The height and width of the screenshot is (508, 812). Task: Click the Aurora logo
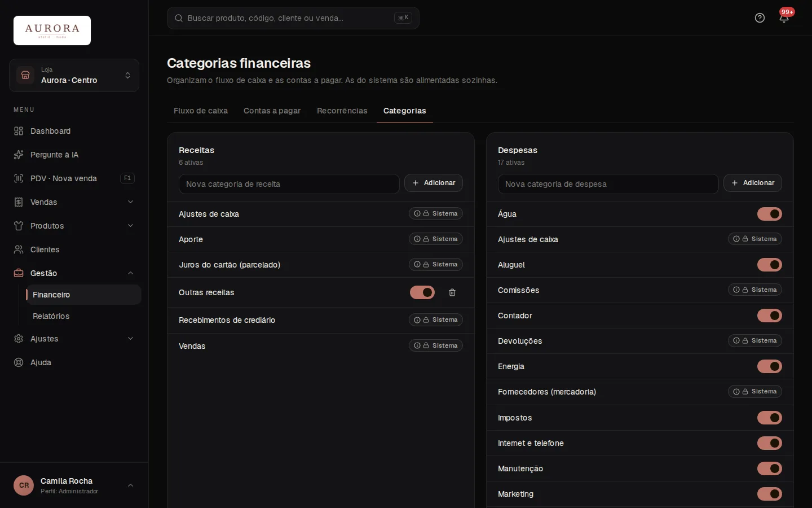(52, 30)
